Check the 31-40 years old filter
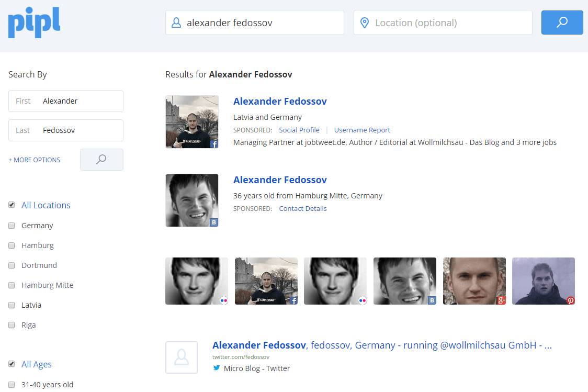This screenshot has width=588, height=392. pos(12,385)
